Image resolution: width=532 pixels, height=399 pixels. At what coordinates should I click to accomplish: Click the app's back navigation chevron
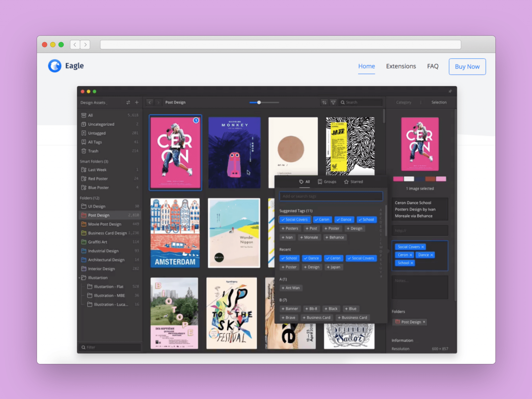point(150,102)
